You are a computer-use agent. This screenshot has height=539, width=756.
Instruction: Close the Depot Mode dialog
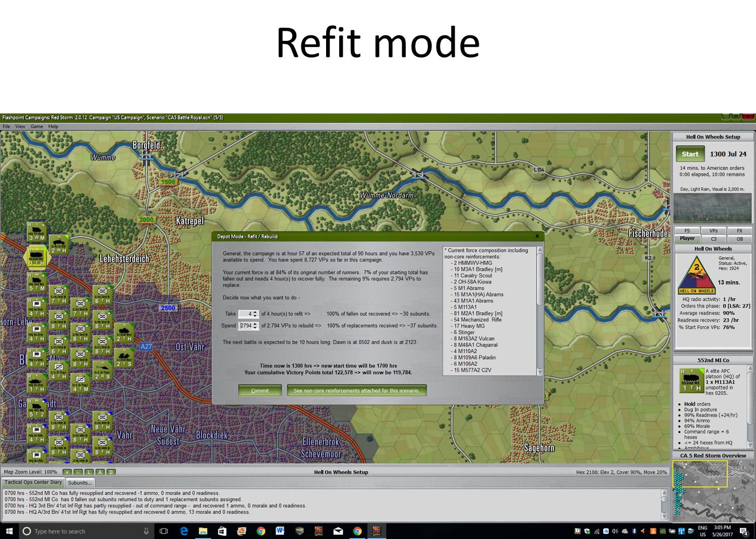point(537,236)
